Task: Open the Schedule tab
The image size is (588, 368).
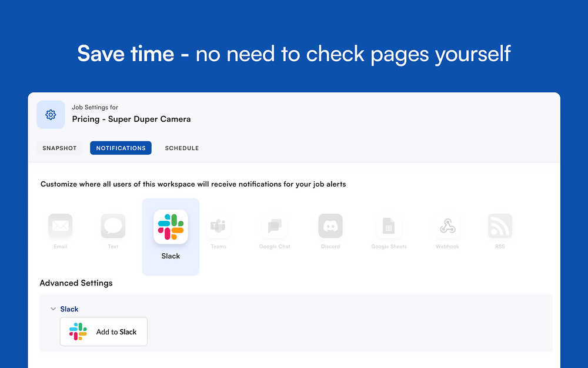Action: [182, 148]
